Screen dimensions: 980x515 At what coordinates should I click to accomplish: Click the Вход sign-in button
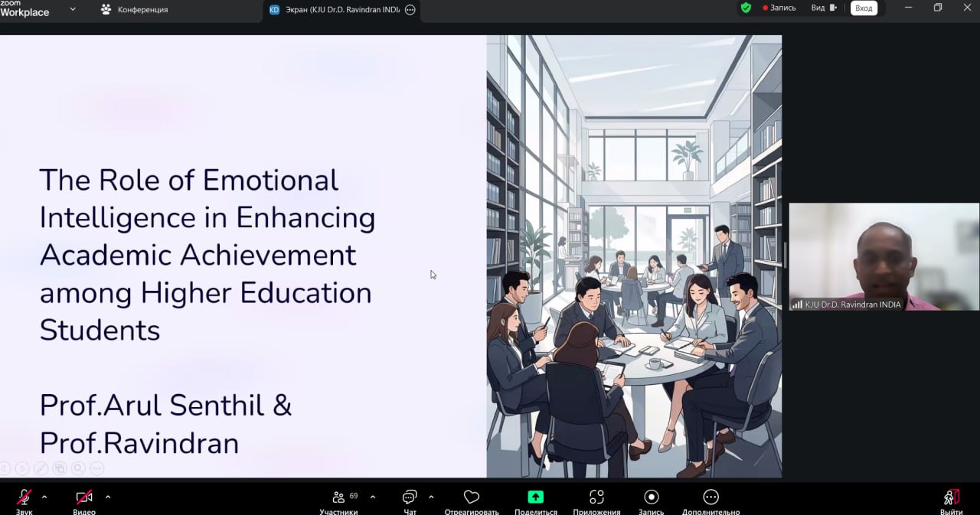coord(864,8)
